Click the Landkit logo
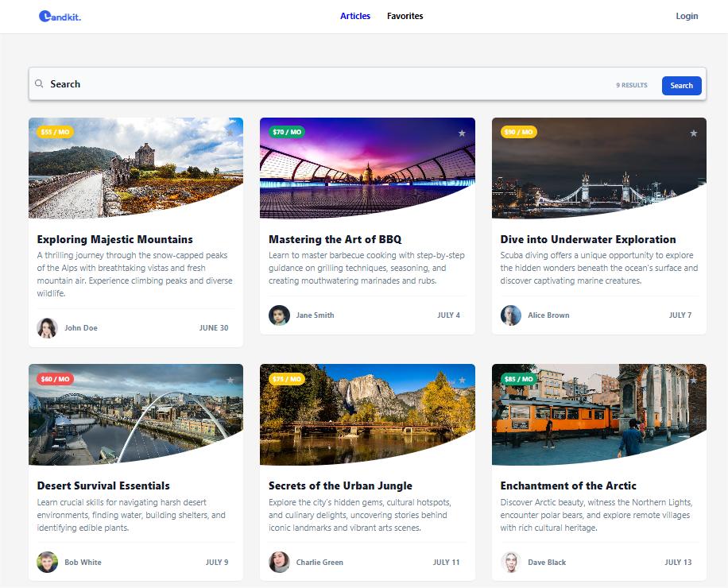Image resolution: width=728 pixels, height=588 pixels. coord(60,16)
